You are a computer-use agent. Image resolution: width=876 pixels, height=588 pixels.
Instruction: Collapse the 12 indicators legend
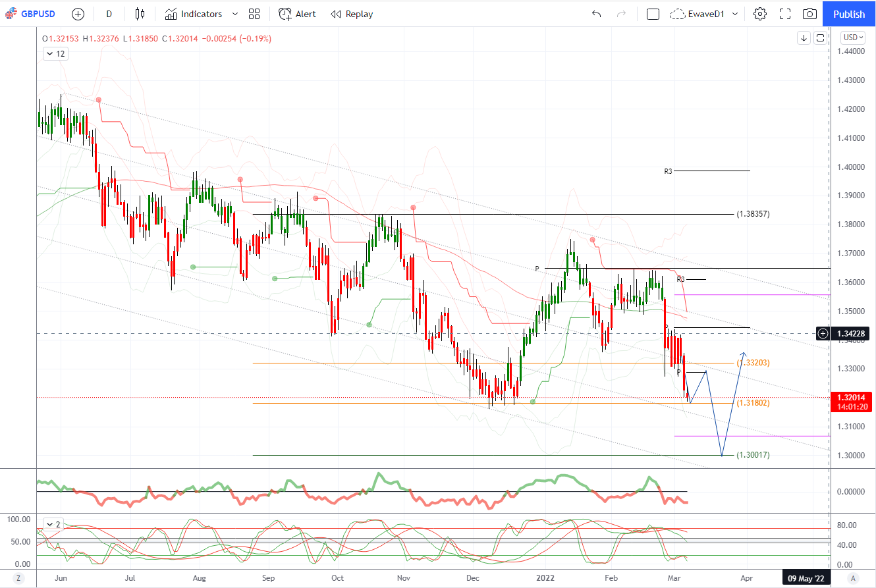[56, 54]
